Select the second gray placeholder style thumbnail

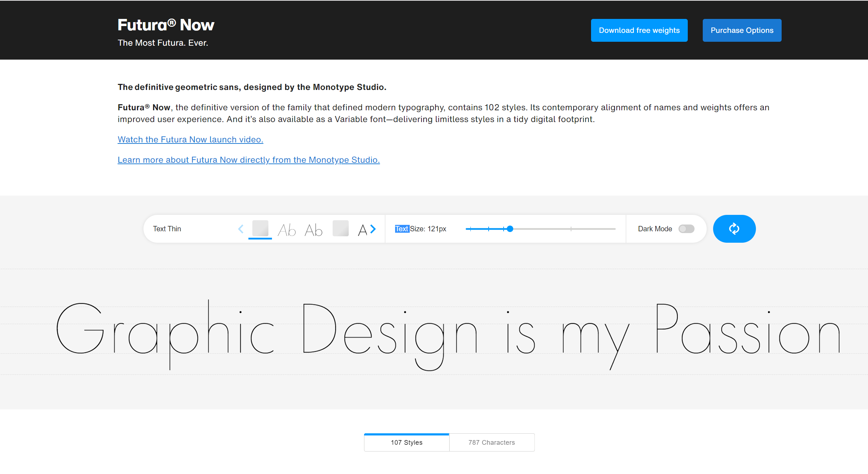[x=340, y=228]
